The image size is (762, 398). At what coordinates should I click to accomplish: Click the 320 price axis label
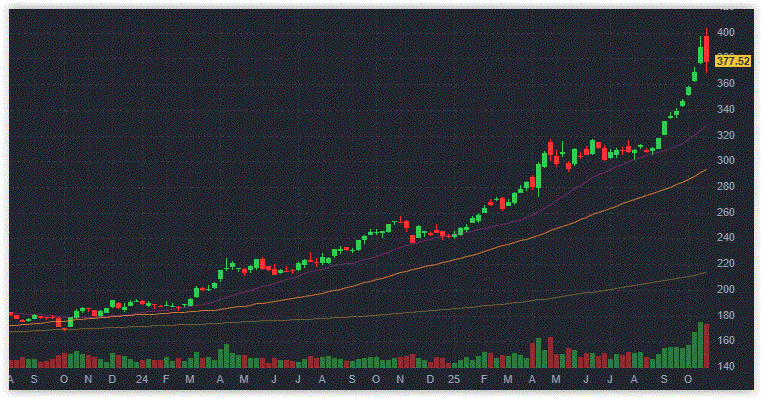[726, 135]
